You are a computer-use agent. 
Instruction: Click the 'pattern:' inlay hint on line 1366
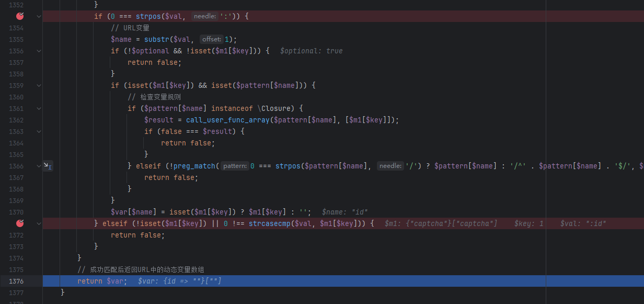pos(235,166)
